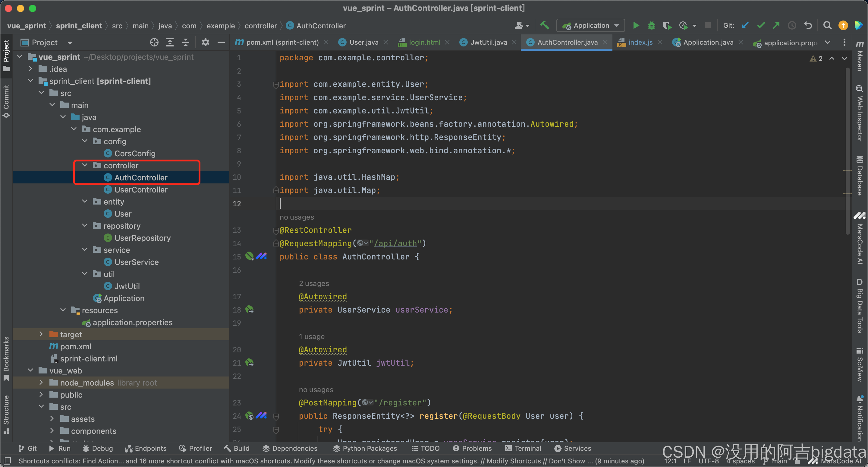Click the editor vertical scrollbar
This screenshot has width=868, height=467.
click(847, 152)
